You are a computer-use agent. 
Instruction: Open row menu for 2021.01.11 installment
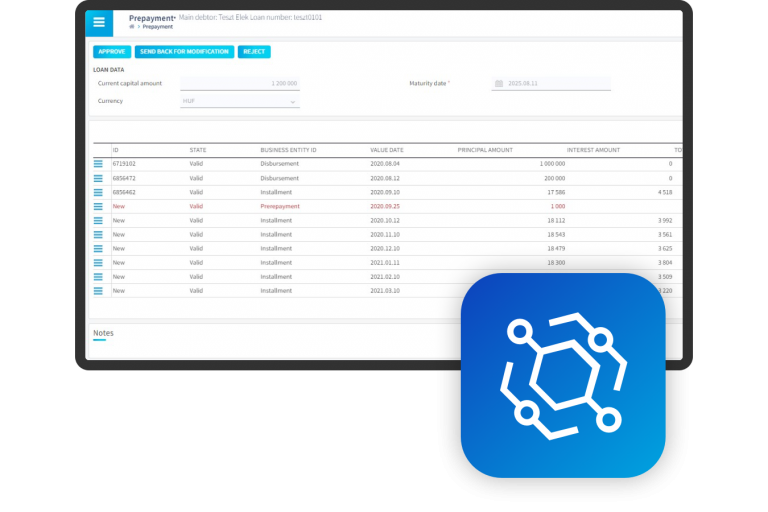click(x=98, y=262)
